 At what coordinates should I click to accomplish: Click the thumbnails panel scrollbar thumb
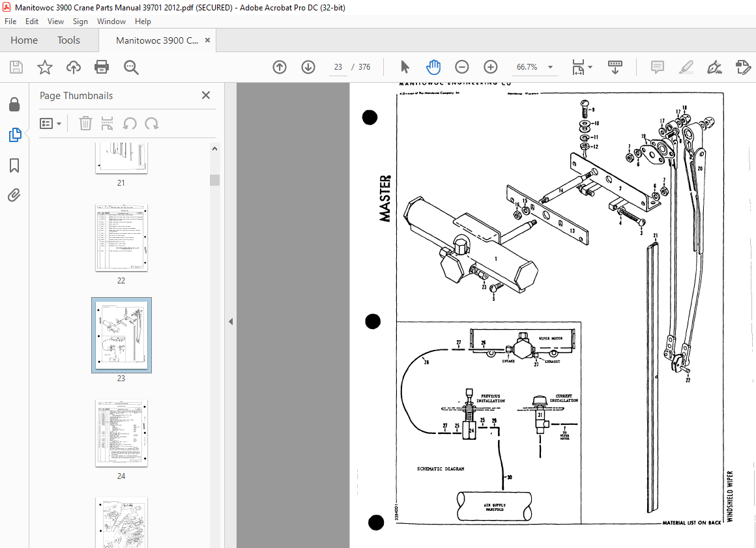214,180
